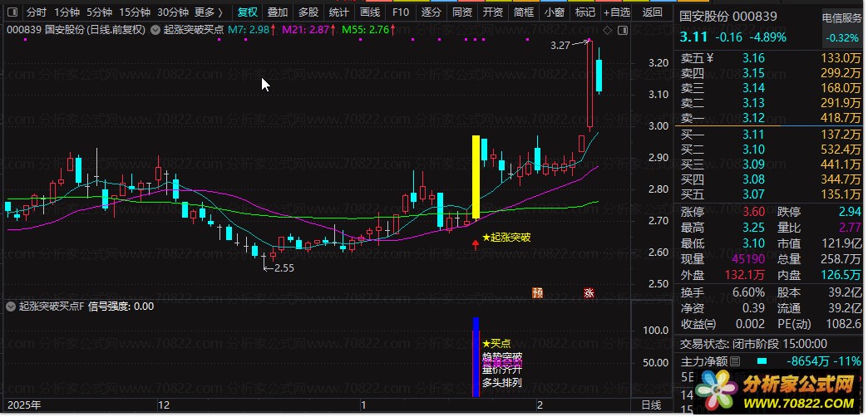The width and height of the screenshot is (868, 417).
Task: Click the 买二 volume 532.4万
Action: [841, 150]
